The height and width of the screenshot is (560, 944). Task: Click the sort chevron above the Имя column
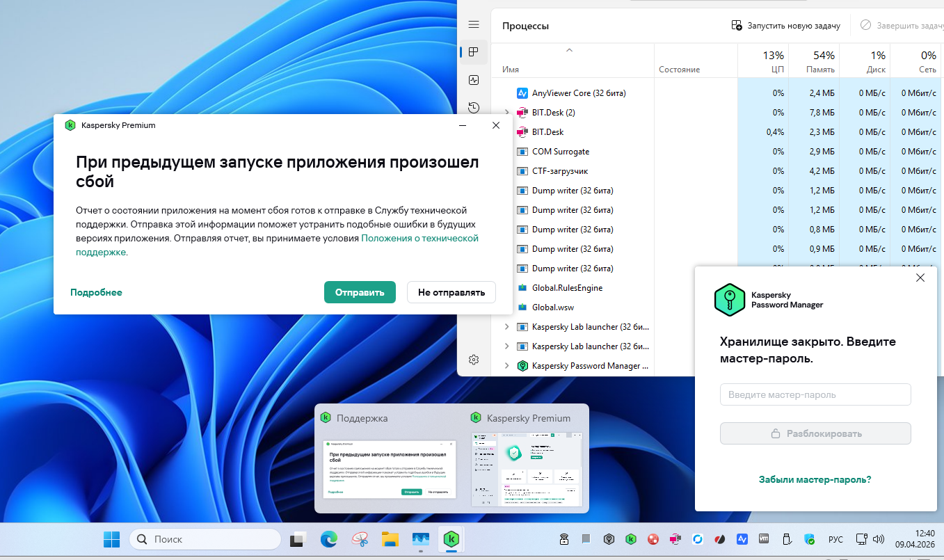pyautogui.click(x=569, y=50)
